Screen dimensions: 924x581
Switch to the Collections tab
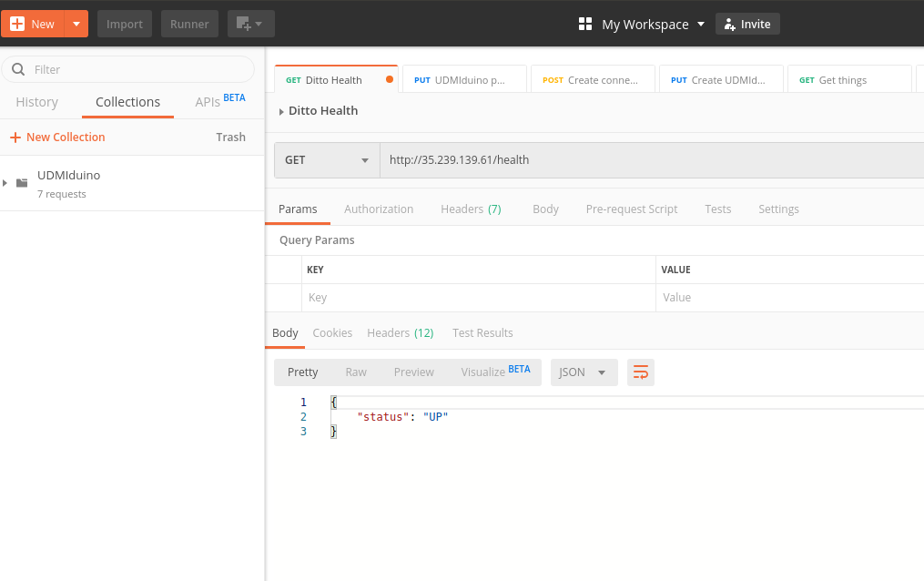[127, 102]
